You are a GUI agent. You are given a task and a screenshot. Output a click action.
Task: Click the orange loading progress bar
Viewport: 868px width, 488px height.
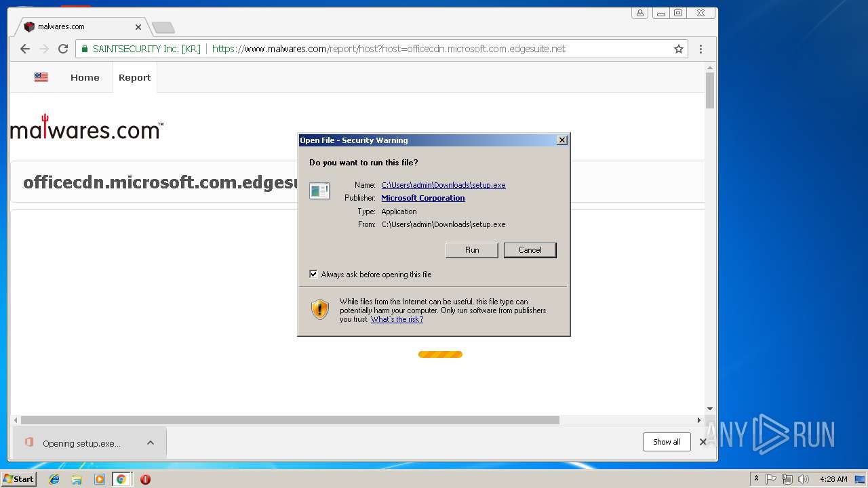coord(440,354)
